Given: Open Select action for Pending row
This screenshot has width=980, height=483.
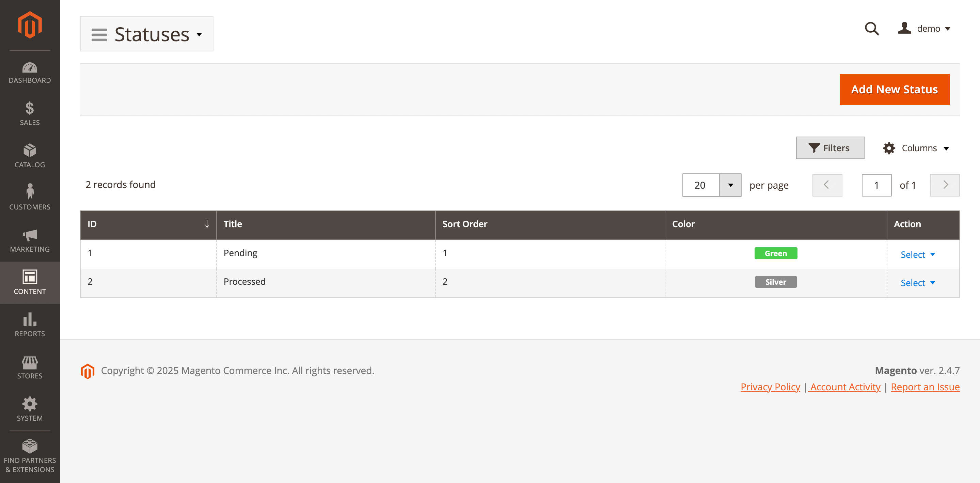Looking at the screenshot, I should click(917, 255).
